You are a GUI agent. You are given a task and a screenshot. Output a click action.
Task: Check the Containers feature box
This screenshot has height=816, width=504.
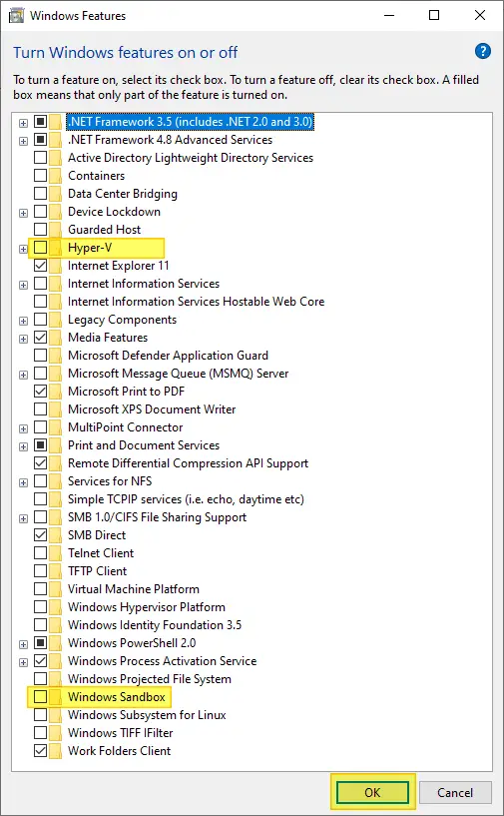click(40, 176)
